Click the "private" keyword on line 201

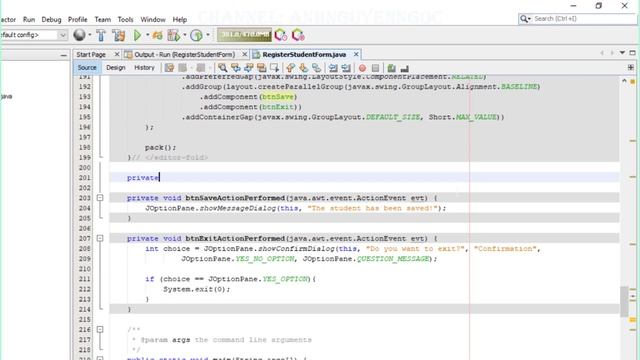pos(143,178)
